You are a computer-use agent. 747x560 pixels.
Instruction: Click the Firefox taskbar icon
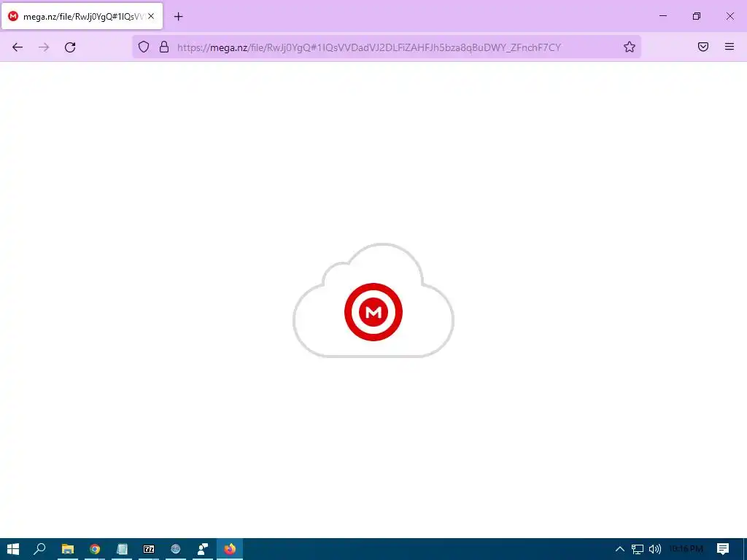(x=230, y=549)
